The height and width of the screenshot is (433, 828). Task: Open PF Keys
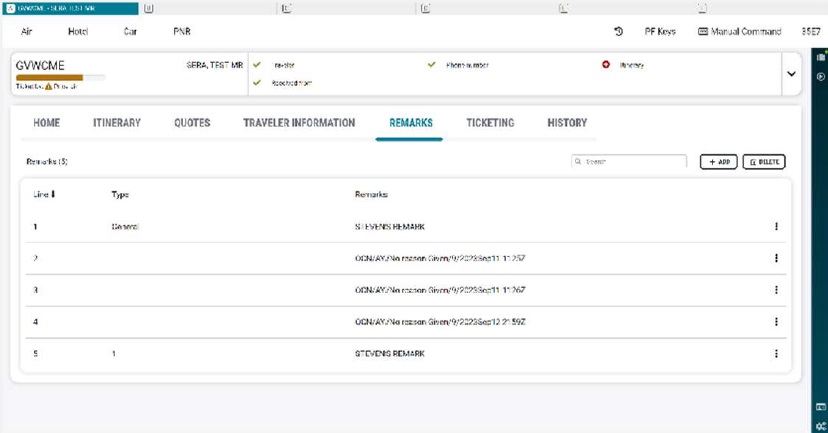coord(660,32)
